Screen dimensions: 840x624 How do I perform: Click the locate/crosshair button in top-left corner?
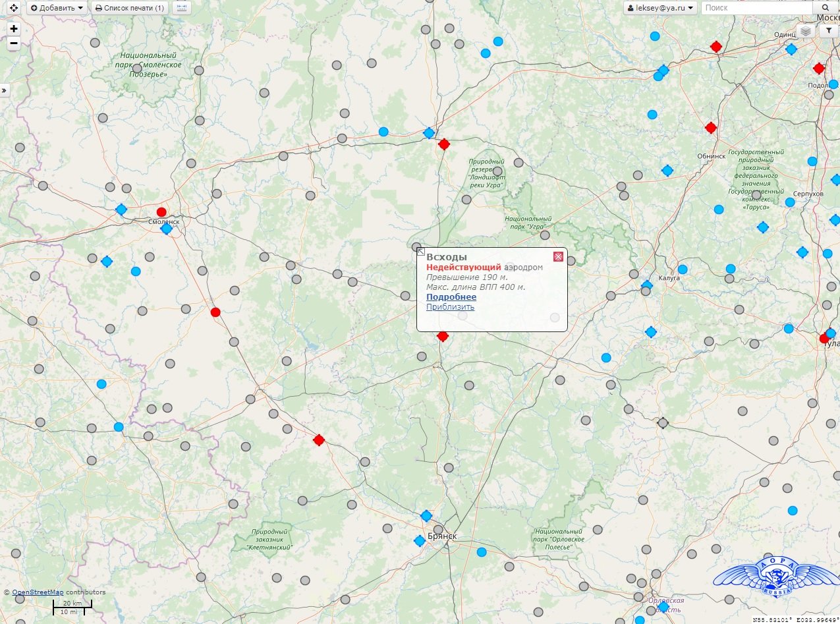(x=13, y=8)
